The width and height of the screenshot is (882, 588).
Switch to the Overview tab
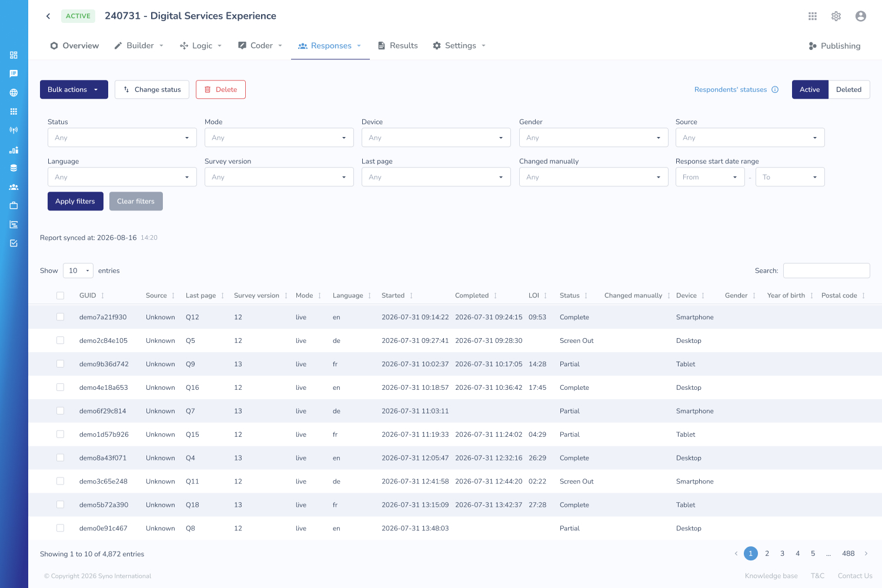click(x=75, y=46)
